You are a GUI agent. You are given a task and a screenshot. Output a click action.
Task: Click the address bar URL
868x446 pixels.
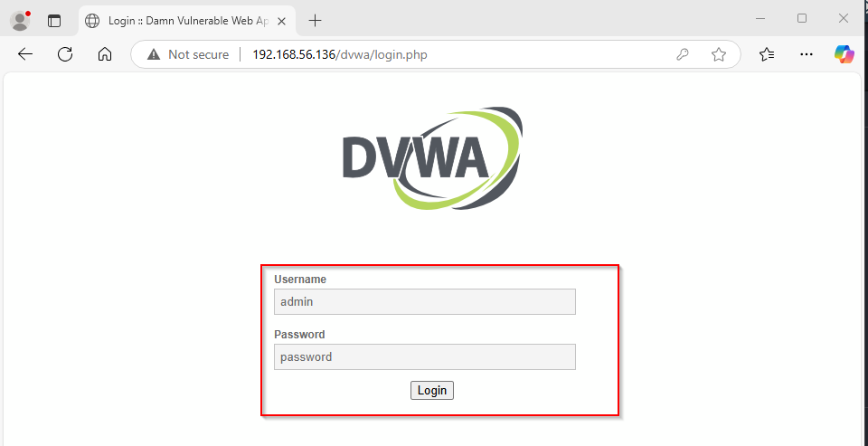[x=340, y=54]
